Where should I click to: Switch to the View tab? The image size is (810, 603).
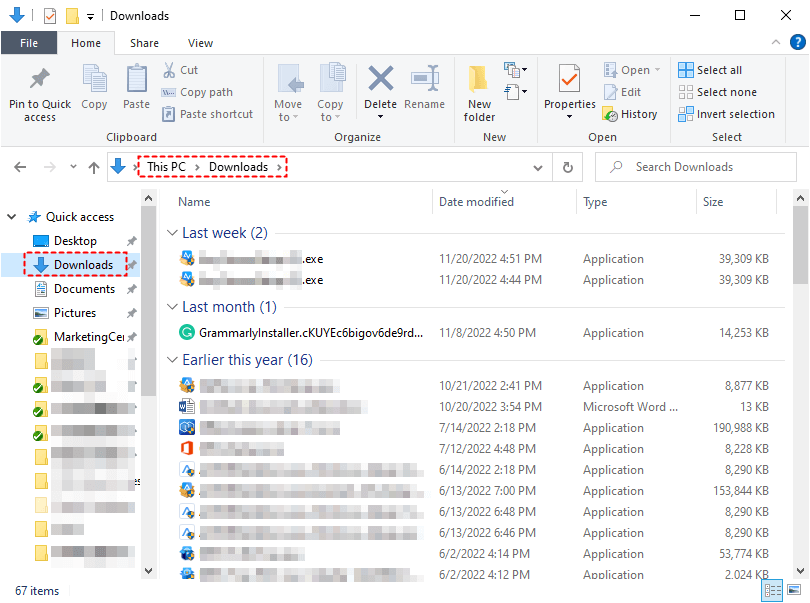[200, 43]
